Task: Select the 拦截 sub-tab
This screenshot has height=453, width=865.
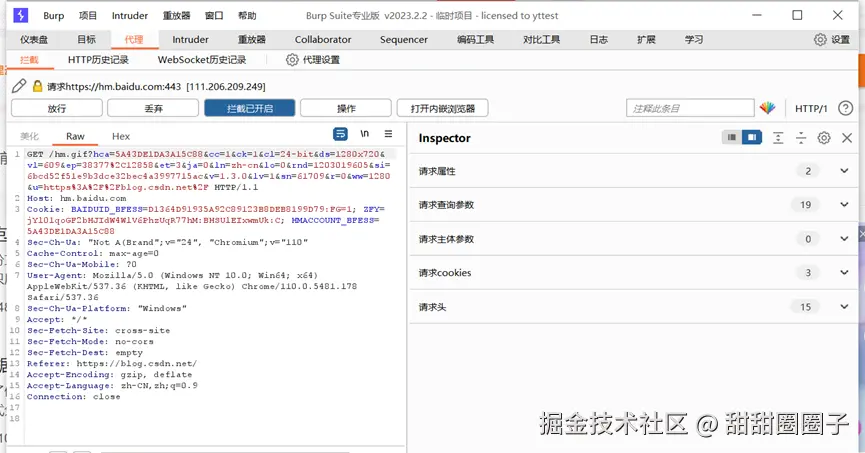Action: coord(29,60)
